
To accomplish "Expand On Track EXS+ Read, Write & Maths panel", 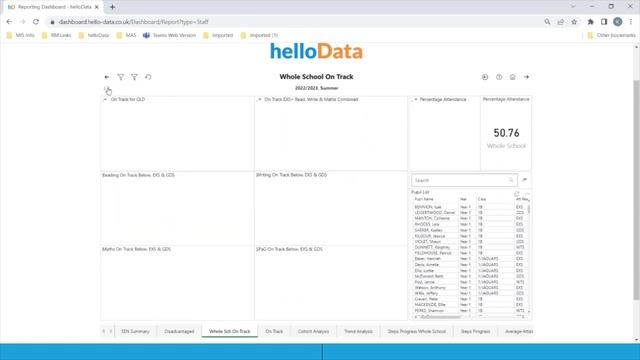I will 259,99.
